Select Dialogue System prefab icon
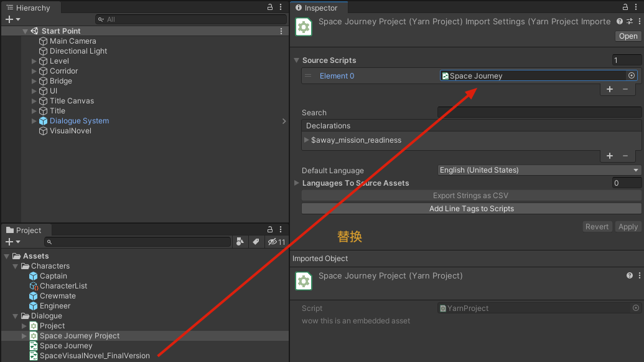Viewport: 644px width, 362px height. coord(43,121)
